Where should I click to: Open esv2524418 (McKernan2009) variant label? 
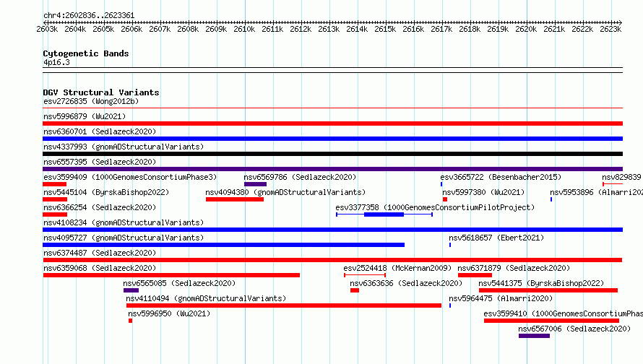(x=397, y=268)
